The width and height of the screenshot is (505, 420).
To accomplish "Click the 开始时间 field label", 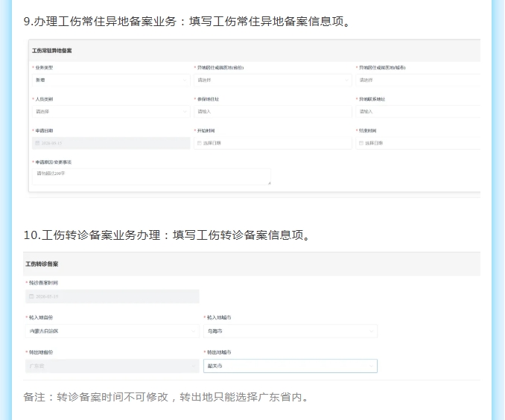I will pyautogui.click(x=206, y=131).
